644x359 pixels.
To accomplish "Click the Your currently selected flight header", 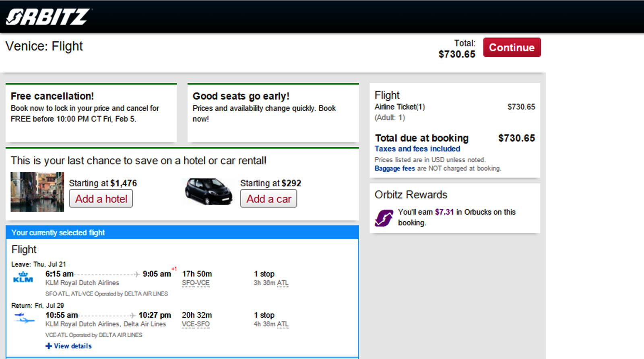I will (182, 232).
